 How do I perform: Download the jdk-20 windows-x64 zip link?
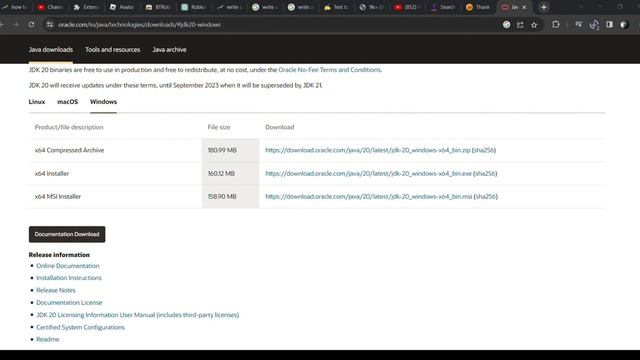tap(368, 150)
